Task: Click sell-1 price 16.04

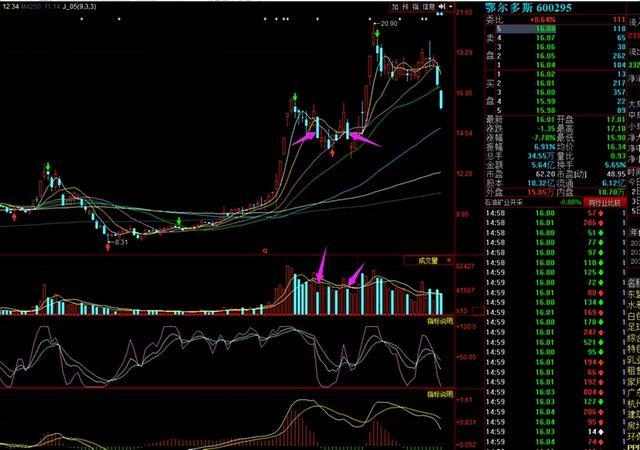Action: tap(546, 65)
